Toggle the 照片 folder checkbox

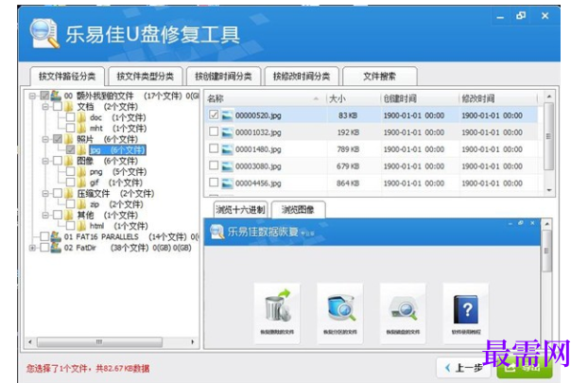[x=58, y=139]
